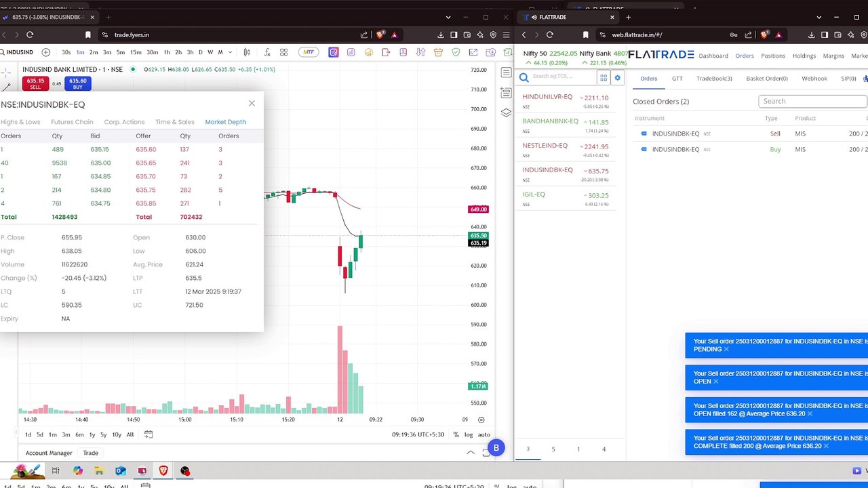Click the Flattrade watchlist search icon
Viewport: 868px width, 488px height.
(524, 78)
